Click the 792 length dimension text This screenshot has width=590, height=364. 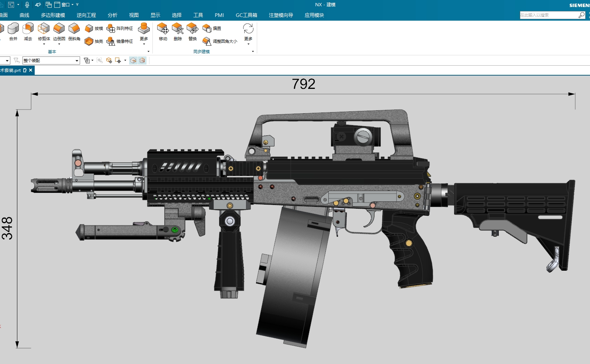pyautogui.click(x=303, y=84)
